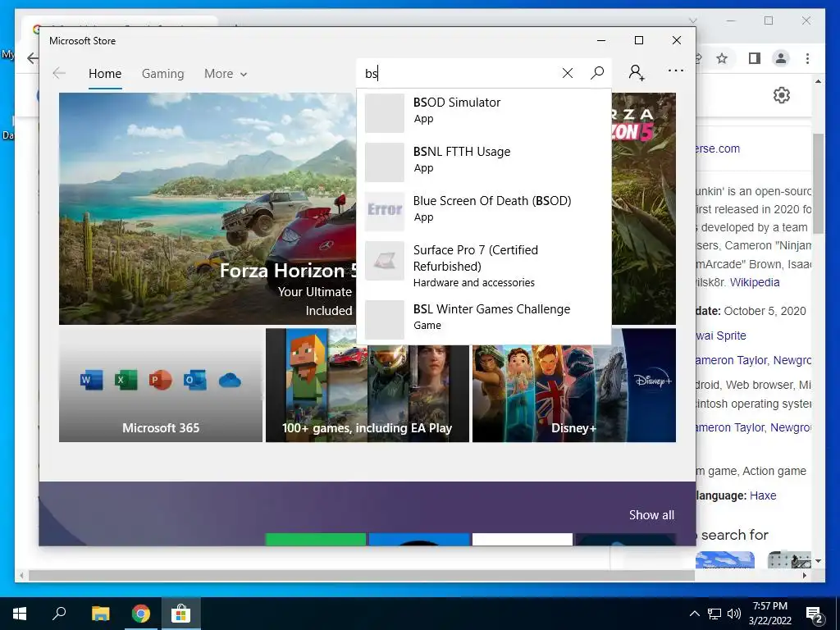Open Google settings gear in Chrome
This screenshot has width=840, height=630.
click(x=782, y=95)
